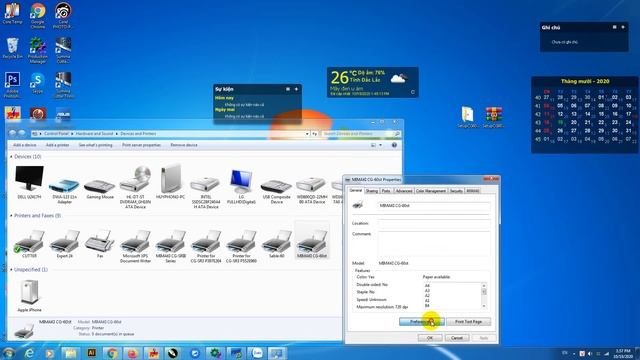Select Microsoft XPS Document Writer printer
This screenshot has height=360, width=640.
click(x=135, y=246)
